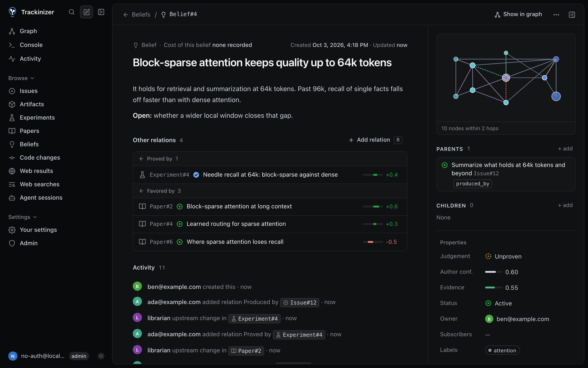Open the three-dots more options menu
588x368 pixels.
[556, 14]
